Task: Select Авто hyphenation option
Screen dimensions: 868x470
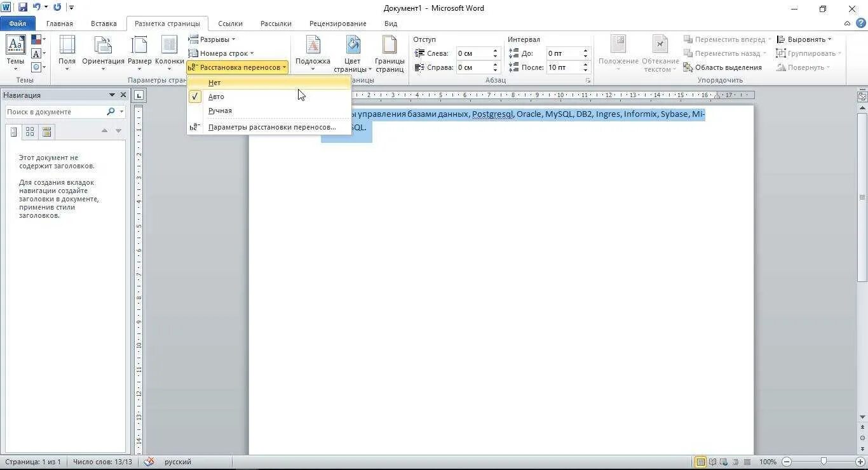Action: 269,97
